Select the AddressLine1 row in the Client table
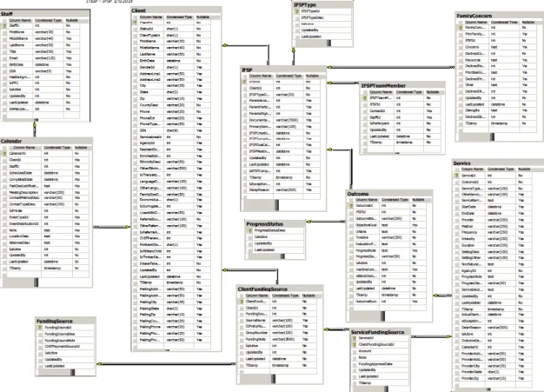 pyautogui.click(x=172, y=74)
